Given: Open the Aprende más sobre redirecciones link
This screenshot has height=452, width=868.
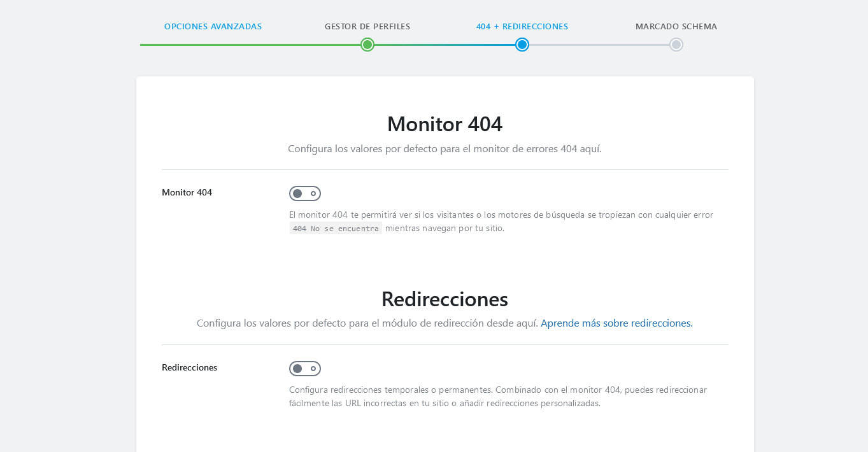Looking at the screenshot, I should point(616,323).
